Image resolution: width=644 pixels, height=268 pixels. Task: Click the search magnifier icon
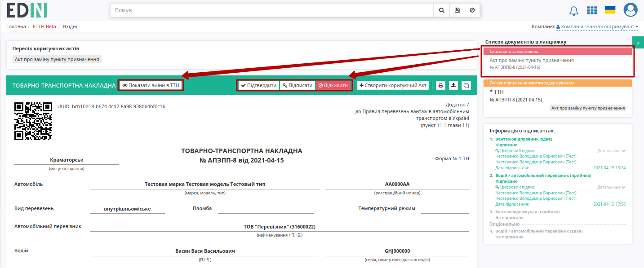(442, 10)
